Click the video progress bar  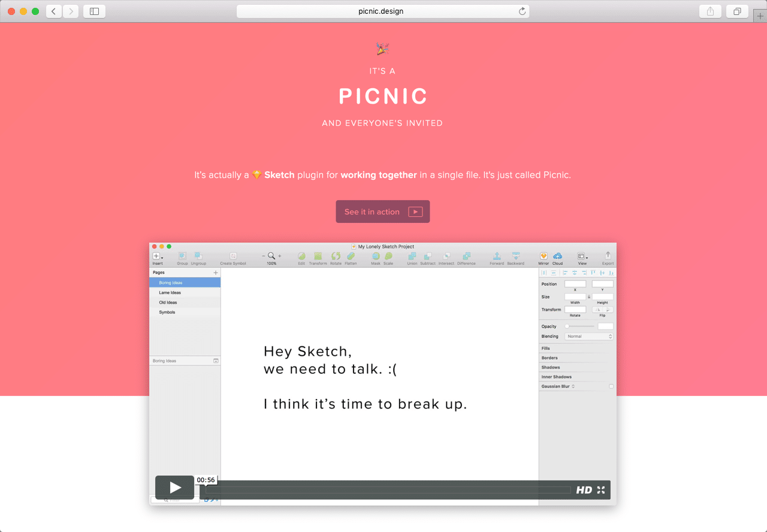[389, 490]
